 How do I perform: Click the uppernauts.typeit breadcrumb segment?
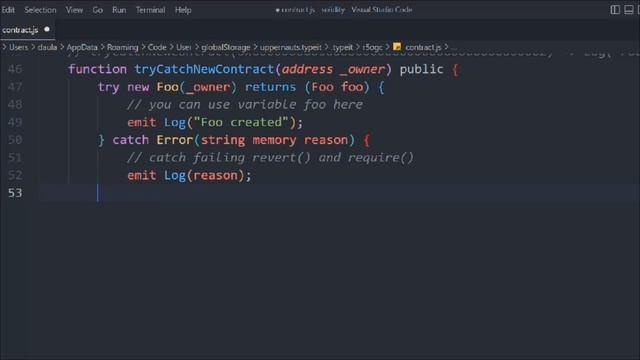[x=291, y=47]
